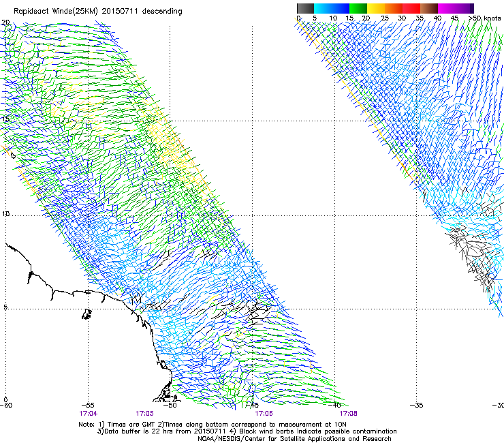504x443 pixels.
Task: Select the green 15-20 knots legend swatch
Action: click(x=358, y=8)
